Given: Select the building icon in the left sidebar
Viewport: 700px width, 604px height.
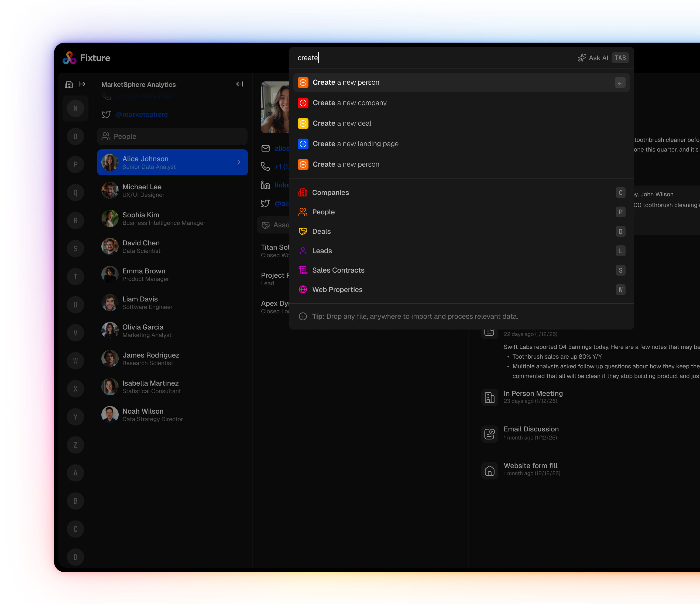Looking at the screenshot, I should (x=69, y=84).
